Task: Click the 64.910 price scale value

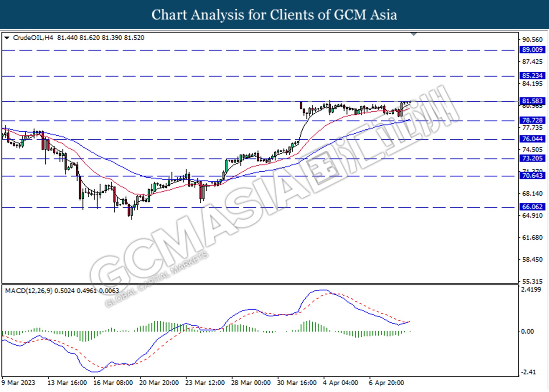Action: pyautogui.click(x=532, y=215)
